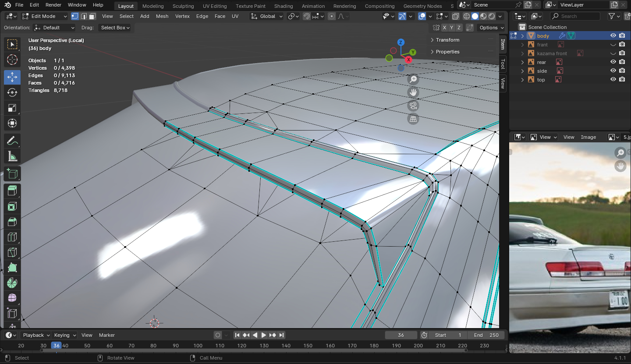Choose the Extrude Region tool
Image resolution: width=631 pixels, height=364 pixels.
click(12, 190)
